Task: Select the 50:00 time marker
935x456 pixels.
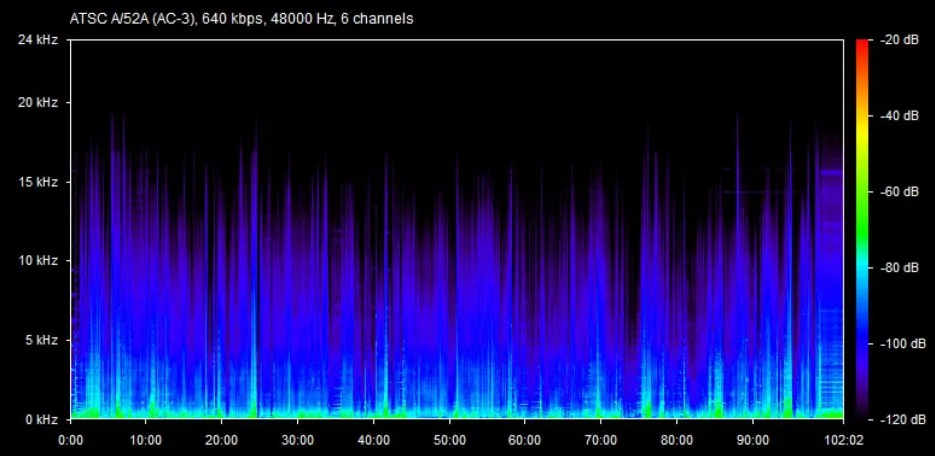Action: (x=450, y=439)
